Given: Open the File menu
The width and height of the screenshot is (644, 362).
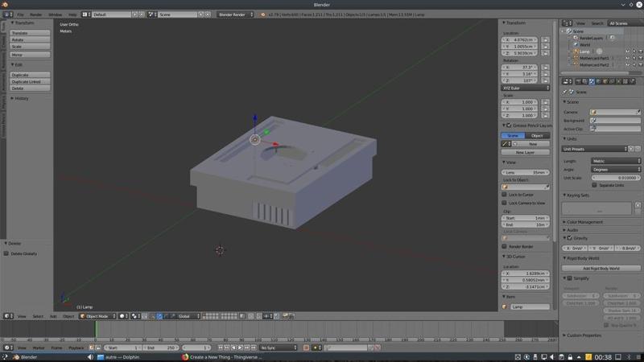Looking at the screenshot, I should (x=20, y=14).
